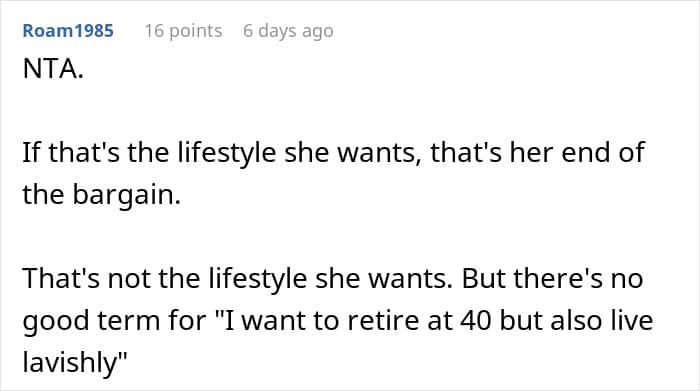700x391 pixels.
Task: Click the quoted phrase 'I want to retire at 40'
Action: [353, 320]
